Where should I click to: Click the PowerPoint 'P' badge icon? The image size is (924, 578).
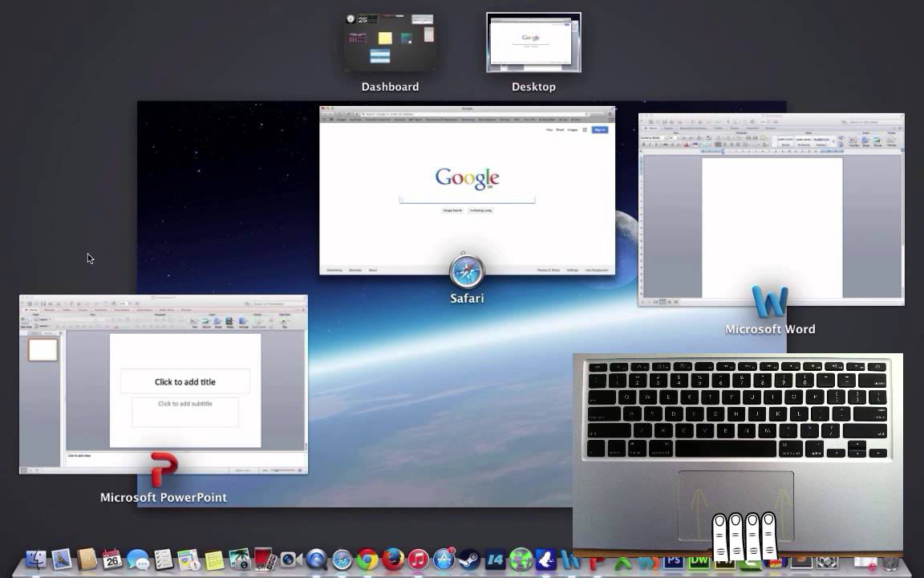(164, 470)
